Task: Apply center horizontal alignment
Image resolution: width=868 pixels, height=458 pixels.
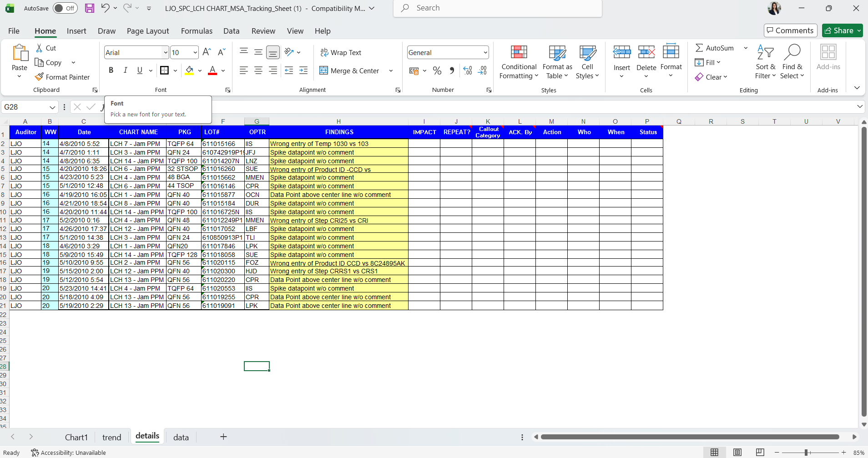Action: (x=258, y=70)
